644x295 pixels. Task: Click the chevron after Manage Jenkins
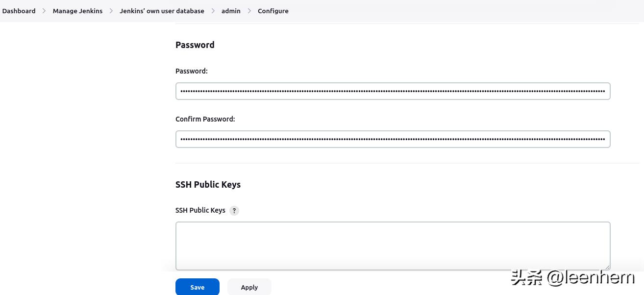[110, 10]
